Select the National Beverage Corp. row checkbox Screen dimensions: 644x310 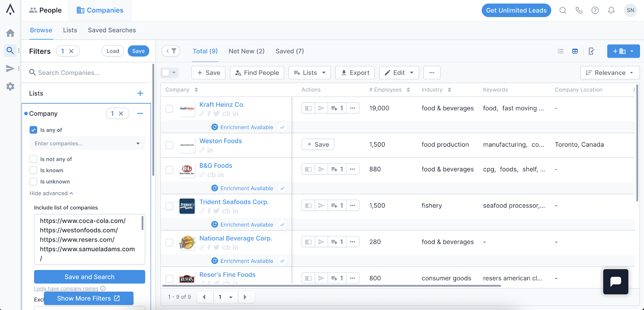tap(169, 242)
